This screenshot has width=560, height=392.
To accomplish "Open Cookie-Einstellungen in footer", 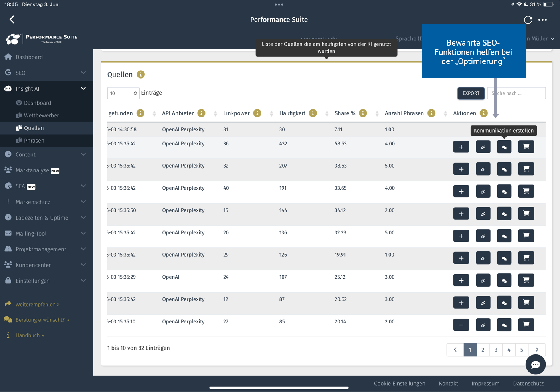I will click(400, 384).
